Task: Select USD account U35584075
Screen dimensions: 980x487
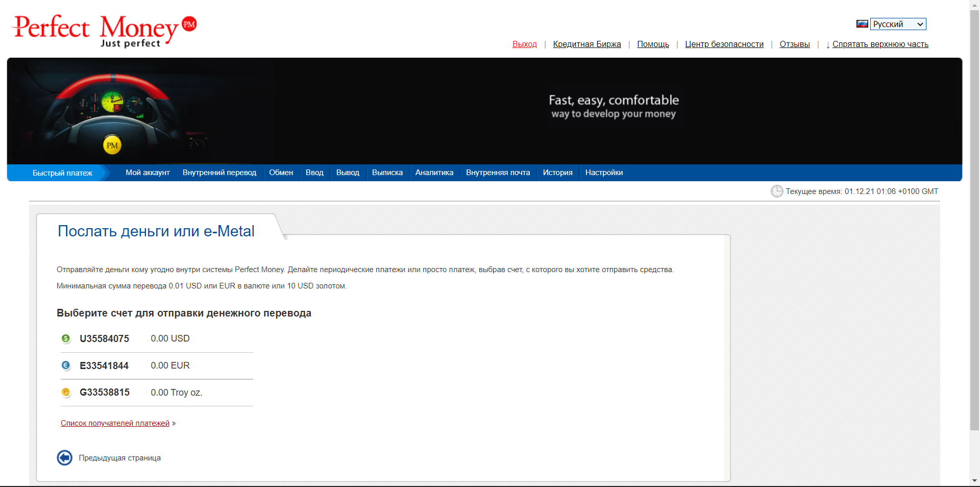Action: click(x=104, y=338)
